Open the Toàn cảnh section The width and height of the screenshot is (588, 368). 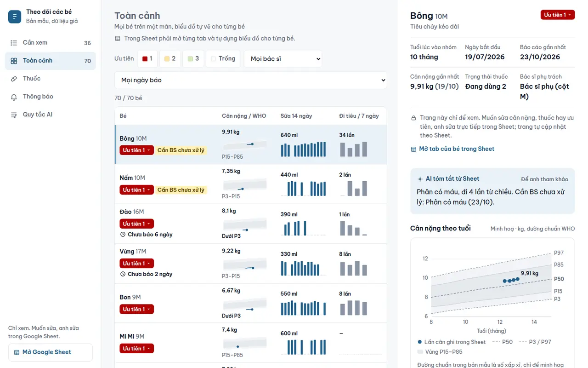click(51, 61)
